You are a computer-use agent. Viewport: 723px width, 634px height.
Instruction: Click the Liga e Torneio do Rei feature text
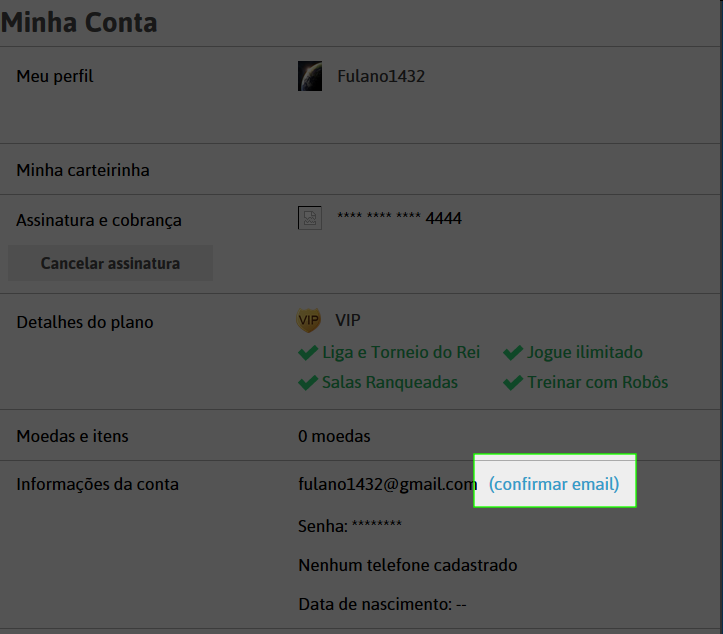click(x=401, y=353)
